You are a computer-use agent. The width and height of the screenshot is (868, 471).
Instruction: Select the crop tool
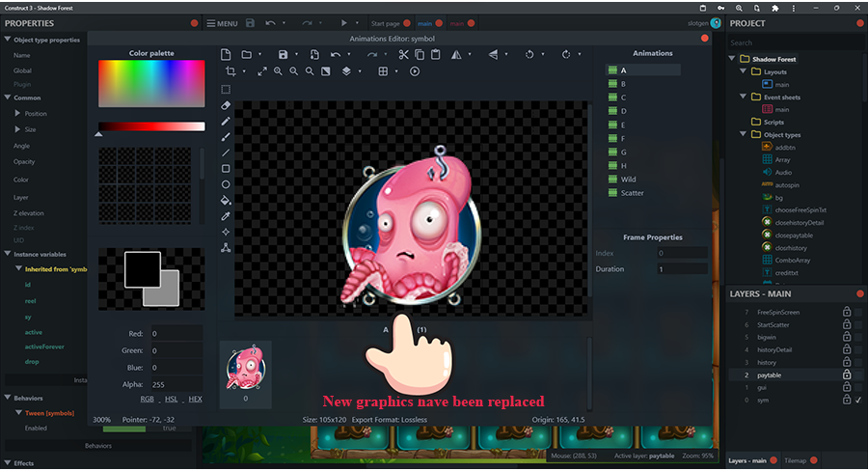(x=231, y=70)
